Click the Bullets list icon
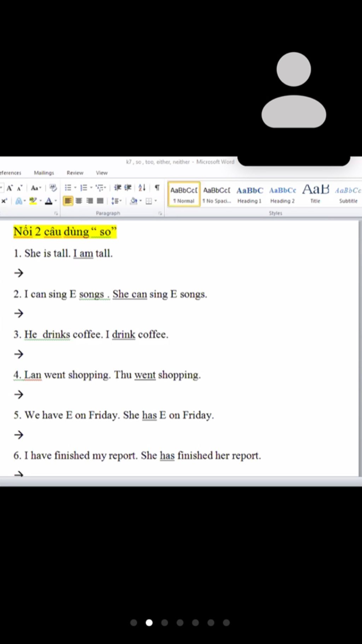Screen dimensions: 362x644 click(x=68, y=188)
